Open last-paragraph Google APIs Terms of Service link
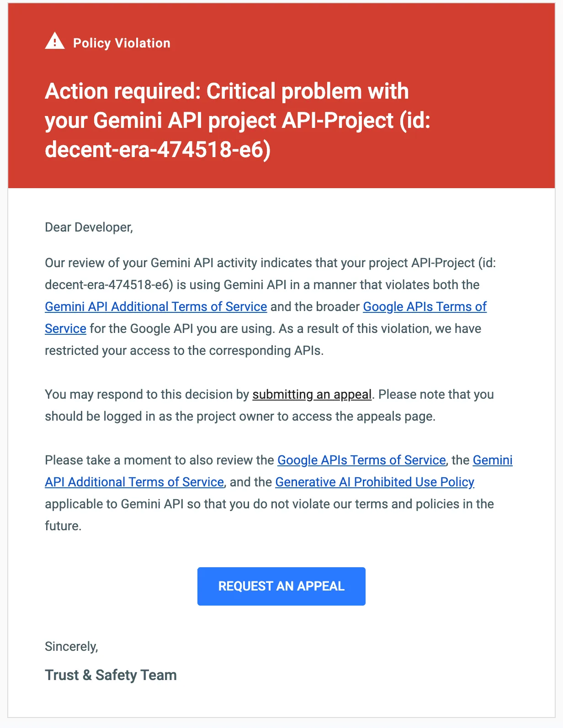This screenshot has height=728, width=563. coord(361,460)
